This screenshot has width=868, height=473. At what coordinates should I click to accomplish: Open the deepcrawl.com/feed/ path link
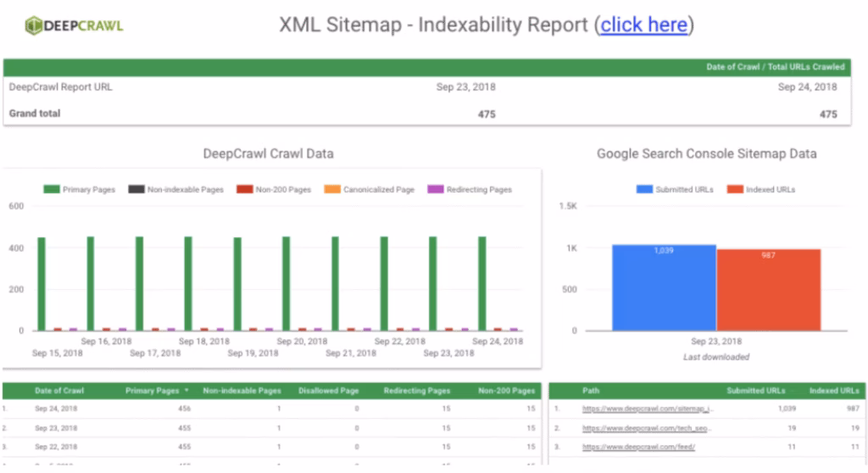coord(638,446)
